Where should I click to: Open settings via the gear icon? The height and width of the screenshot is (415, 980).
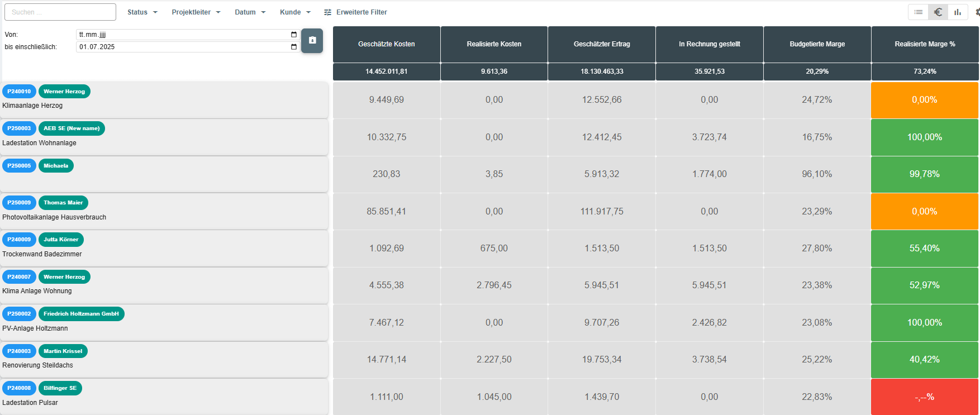click(977, 12)
